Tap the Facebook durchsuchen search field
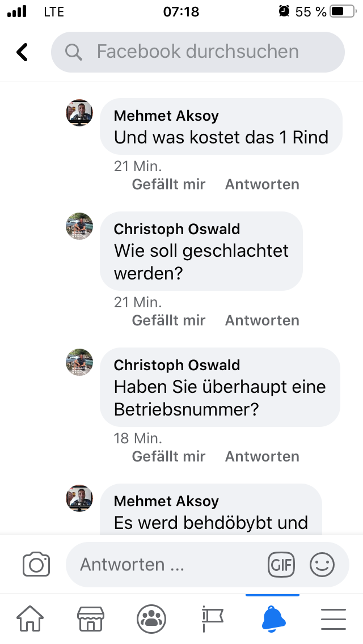This screenshot has height=644, width=363. 197,52
